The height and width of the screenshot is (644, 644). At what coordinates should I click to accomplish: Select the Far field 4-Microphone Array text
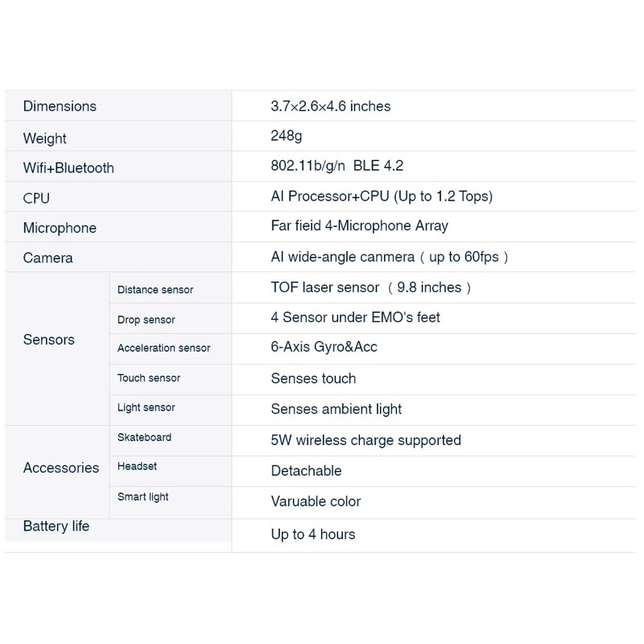360,226
